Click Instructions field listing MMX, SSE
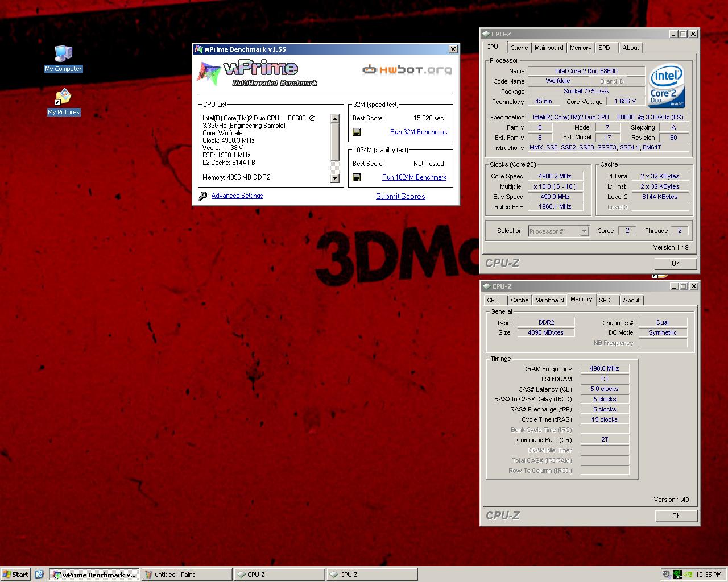Screen dimensions: 728x582 [609, 147]
